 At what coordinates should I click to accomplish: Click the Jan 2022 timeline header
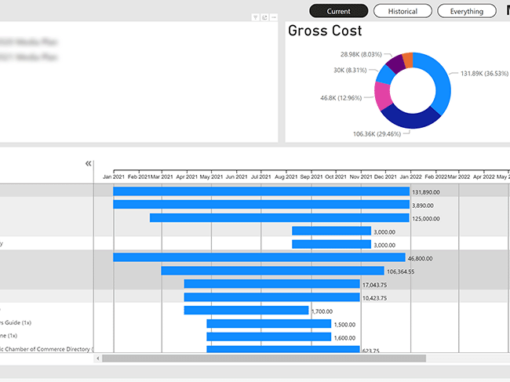411,177
